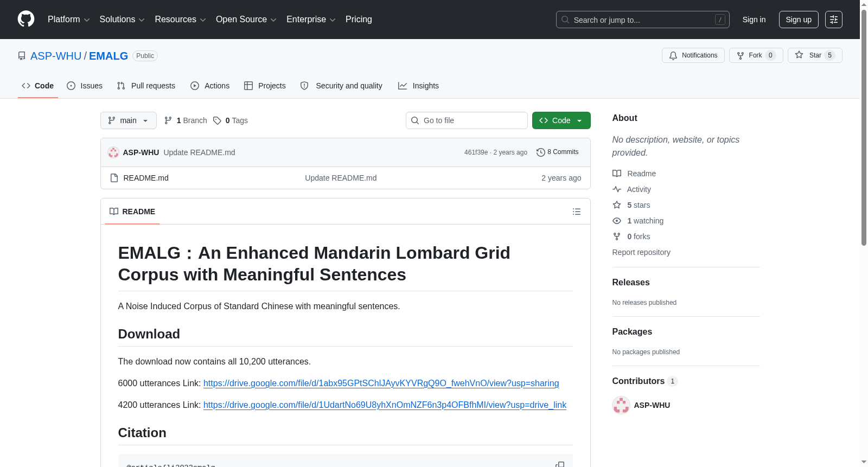Open ASP-WHU contributor profile name

click(652, 405)
